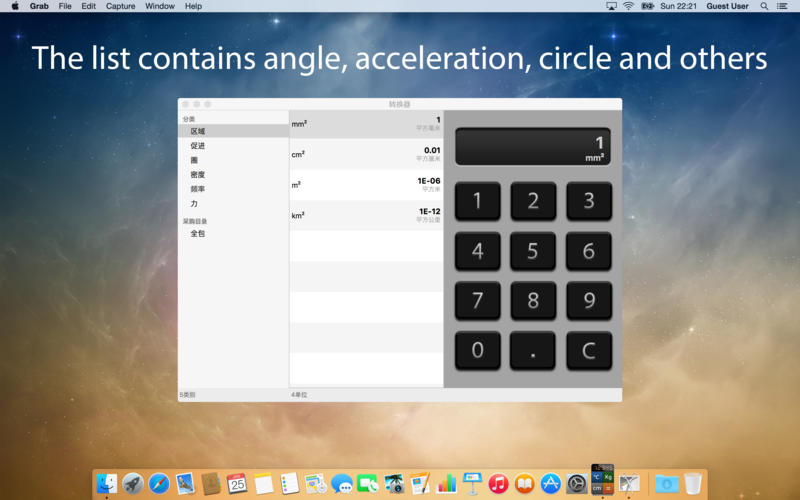Image resolution: width=800 pixels, height=500 pixels.
Task: Open the App Store dock icon
Action: pyautogui.click(x=550, y=484)
